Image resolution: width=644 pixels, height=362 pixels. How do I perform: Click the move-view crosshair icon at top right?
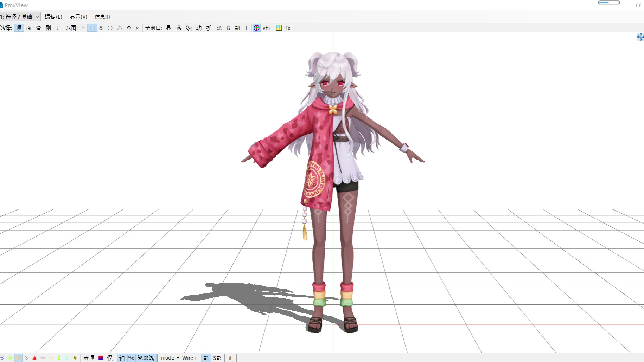click(640, 37)
